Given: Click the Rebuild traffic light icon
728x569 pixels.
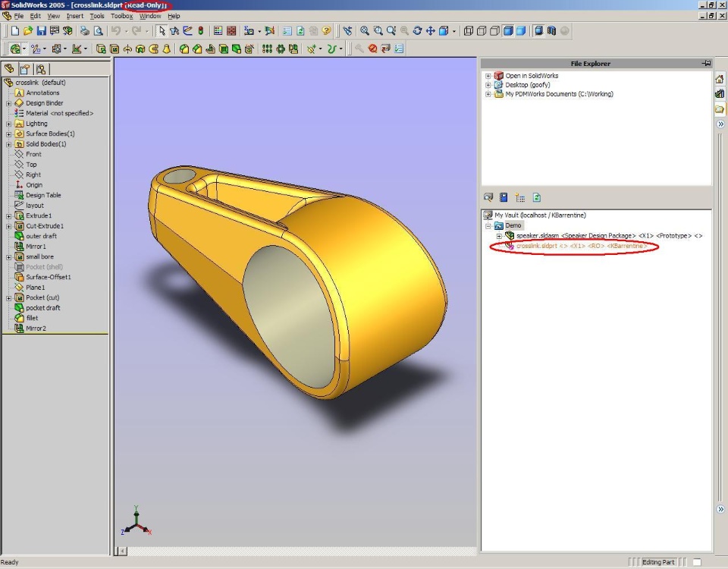Looking at the screenshot, I should tap(200, 30).
